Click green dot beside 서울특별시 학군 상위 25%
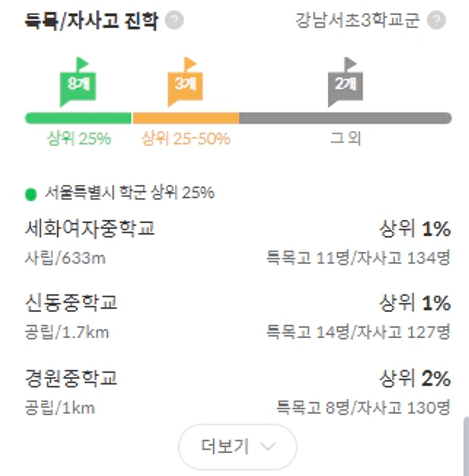469x476 pixels. coord(31,194)
